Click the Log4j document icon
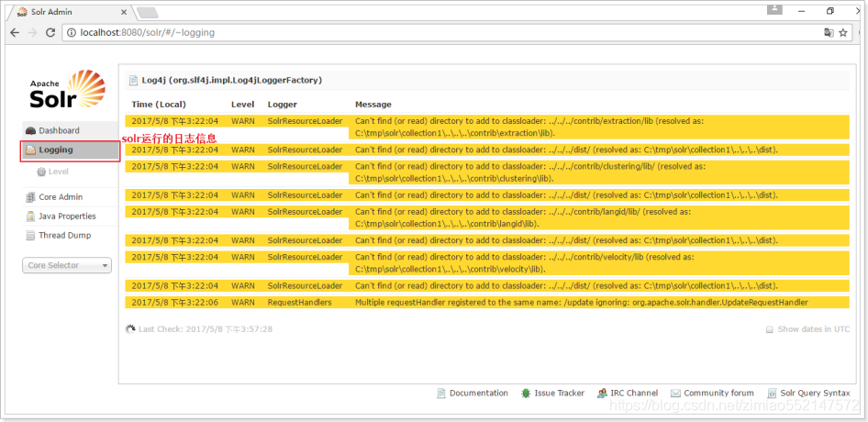The height and width of the screenshot is (422, 868). point(133,81)
